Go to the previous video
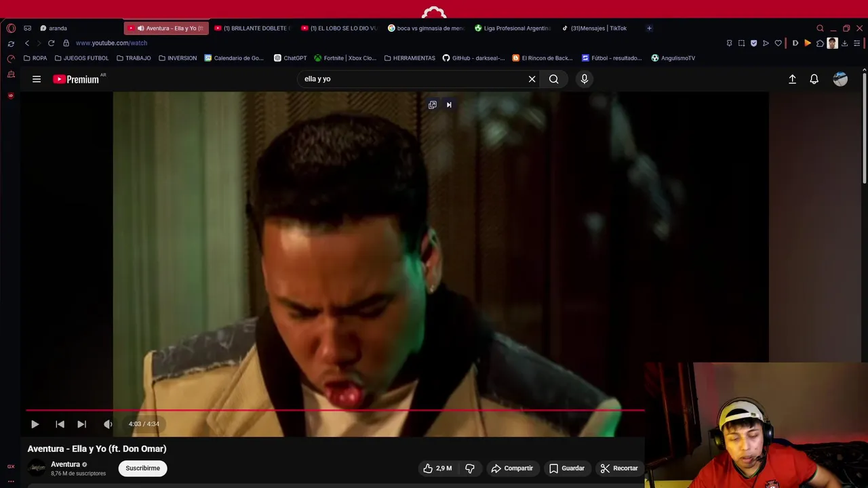The width and height of the screenshot is (868, 488). (60, 424)
